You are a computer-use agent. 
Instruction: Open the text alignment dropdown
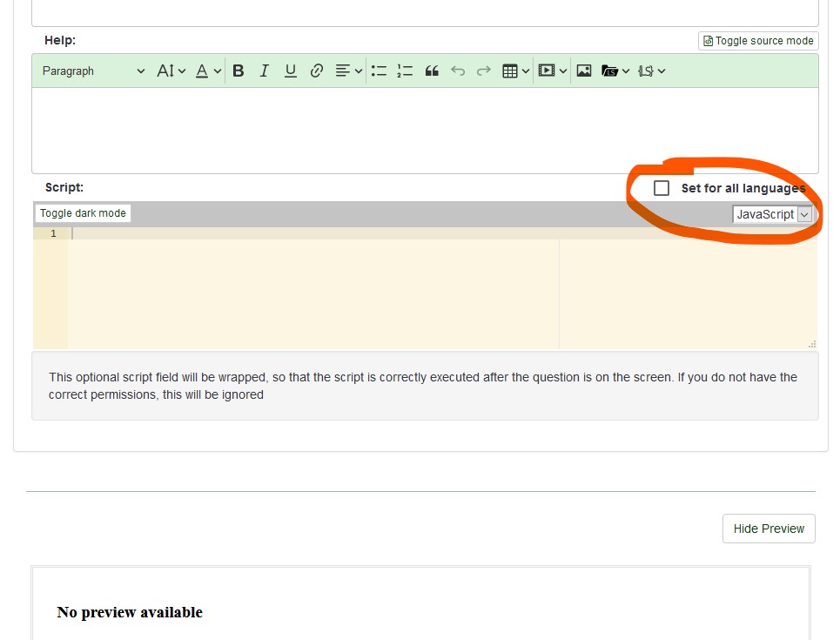coord(348,71)
